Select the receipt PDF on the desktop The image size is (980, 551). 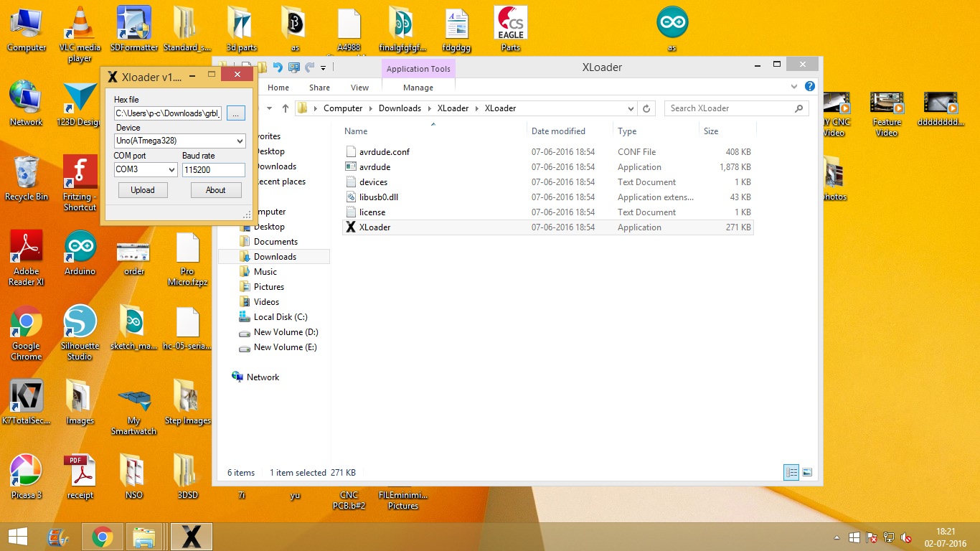[x=80, y=476]
